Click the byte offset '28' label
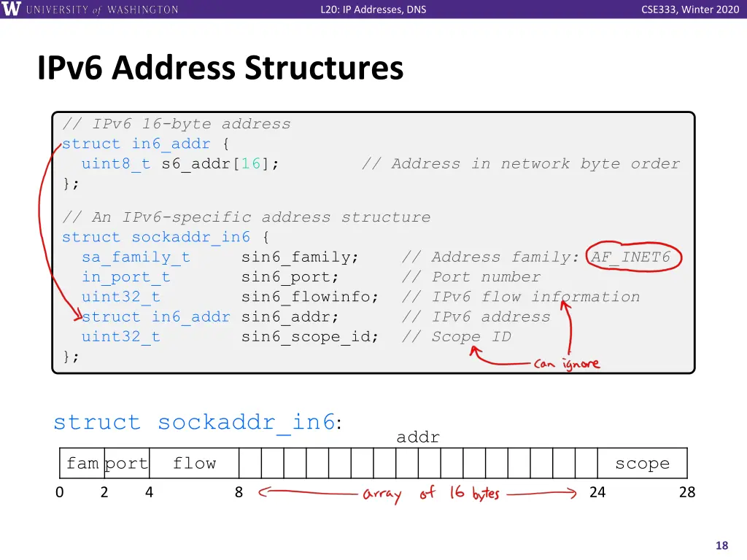Viewport: 747px width, 560px height. tap(687, 492)
